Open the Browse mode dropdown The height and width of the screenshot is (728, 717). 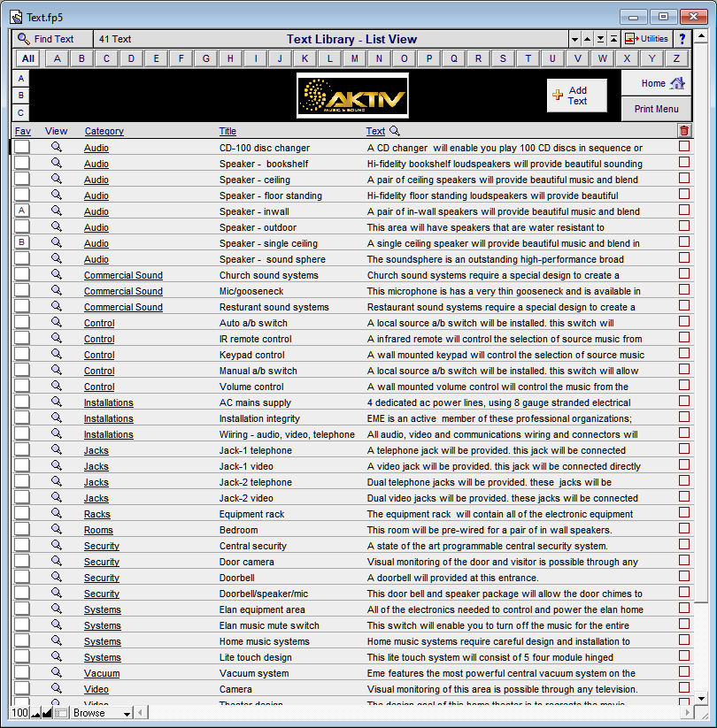click(x=101, y=713)
